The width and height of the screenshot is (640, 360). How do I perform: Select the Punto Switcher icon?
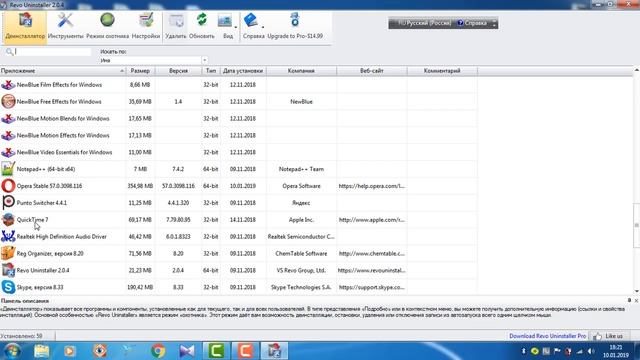[8, 202]
